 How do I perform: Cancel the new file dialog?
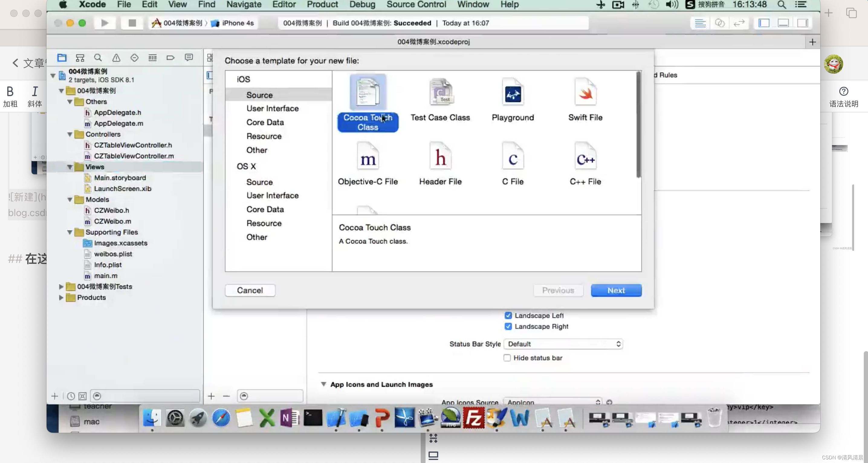pos(250,290)
